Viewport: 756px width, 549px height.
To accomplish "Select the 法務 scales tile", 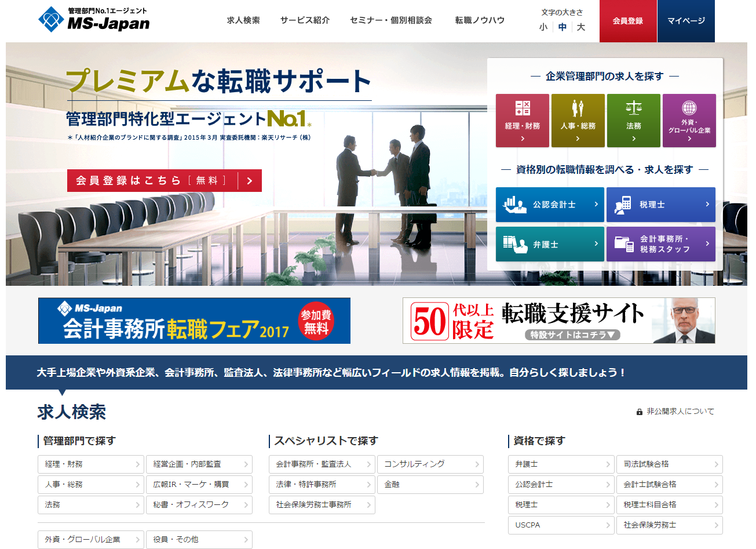I will [634, 121].
